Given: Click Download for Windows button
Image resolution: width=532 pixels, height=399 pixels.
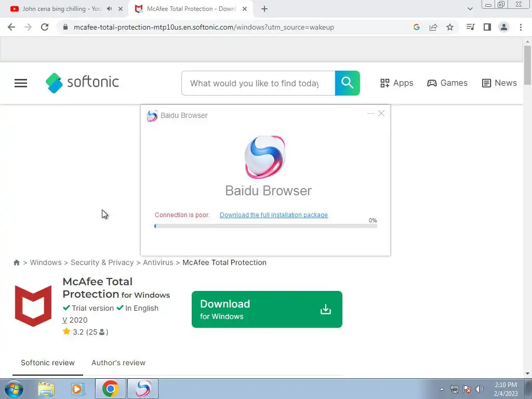Looking at the screenshot, I should [x=267, y=310].
